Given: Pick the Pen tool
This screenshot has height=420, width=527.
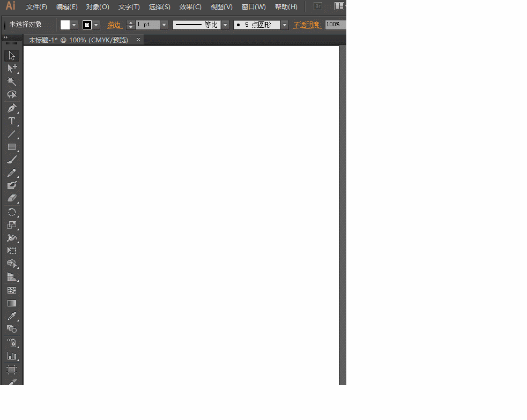Looking at the screenshot, I should [x=12, y=108].
